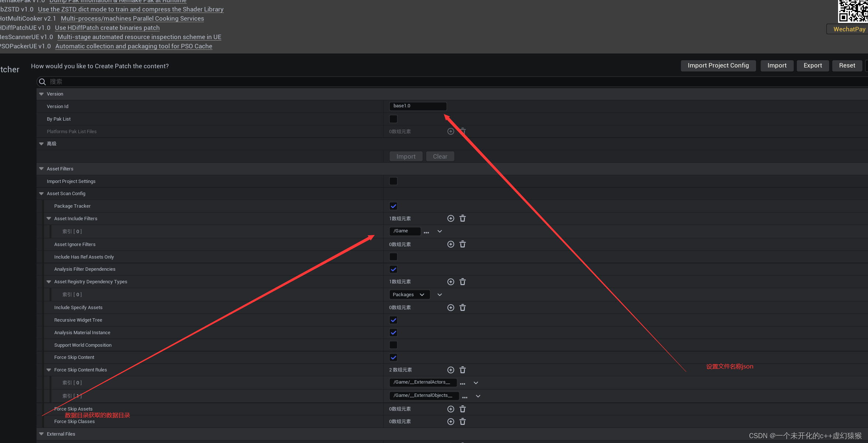Delete all Asset Ignore Filters elements
The width and height of the screenshot is (868, 443).
pyautogui.click(x=462, y=244)
